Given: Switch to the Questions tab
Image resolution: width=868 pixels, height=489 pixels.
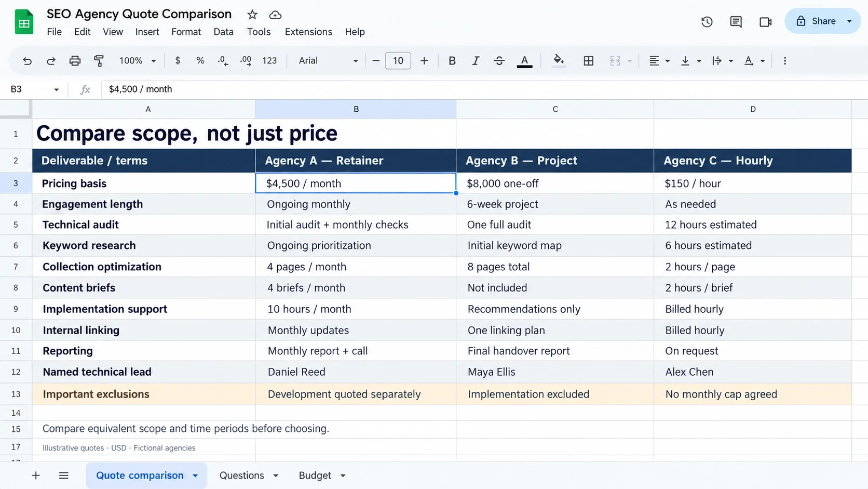Looking at the screenshot, I should point(241,475).
